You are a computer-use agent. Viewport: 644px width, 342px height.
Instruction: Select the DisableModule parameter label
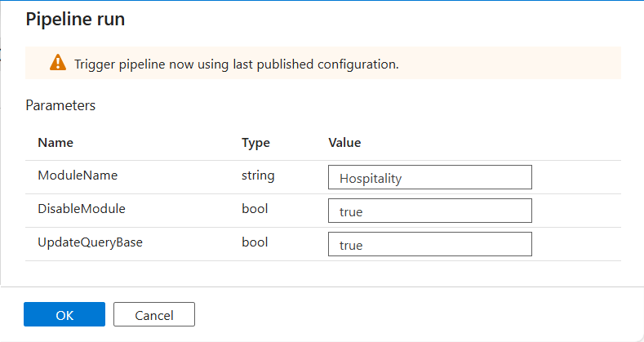(81, 209)
